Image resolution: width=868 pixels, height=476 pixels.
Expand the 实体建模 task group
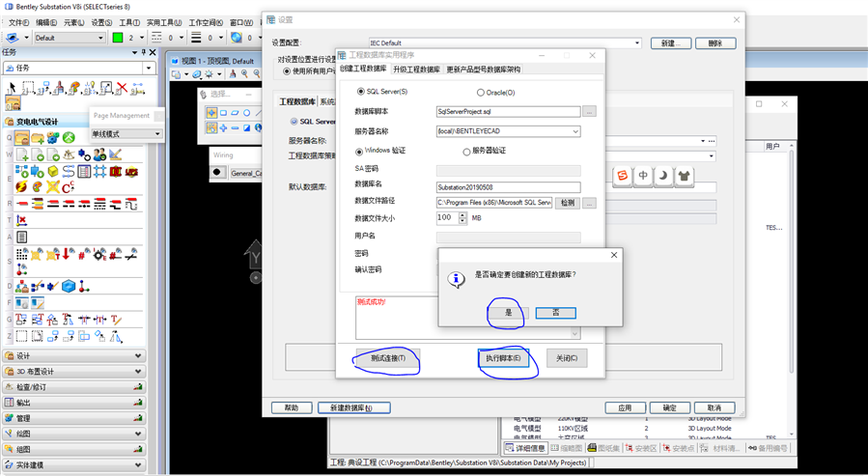[74, 465]
